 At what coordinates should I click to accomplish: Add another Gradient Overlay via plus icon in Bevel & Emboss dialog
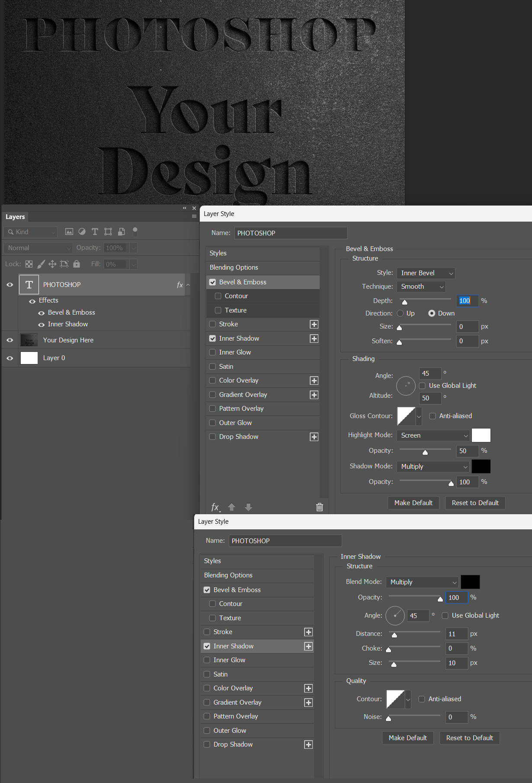click(314, 395)
